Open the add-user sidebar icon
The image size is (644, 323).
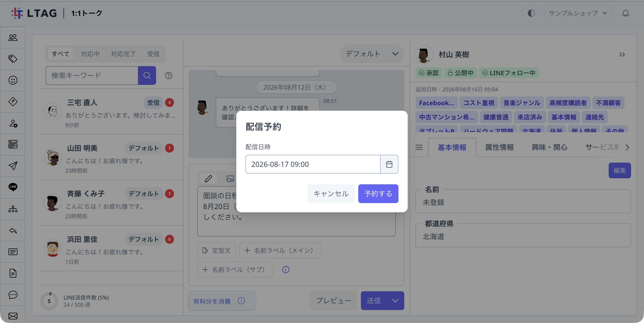tap(13, 123)
